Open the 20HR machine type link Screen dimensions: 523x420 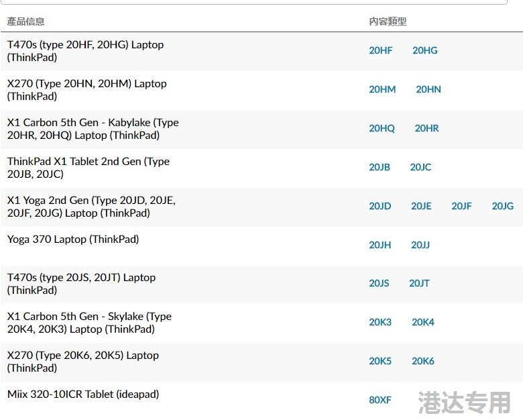[426, 128]
